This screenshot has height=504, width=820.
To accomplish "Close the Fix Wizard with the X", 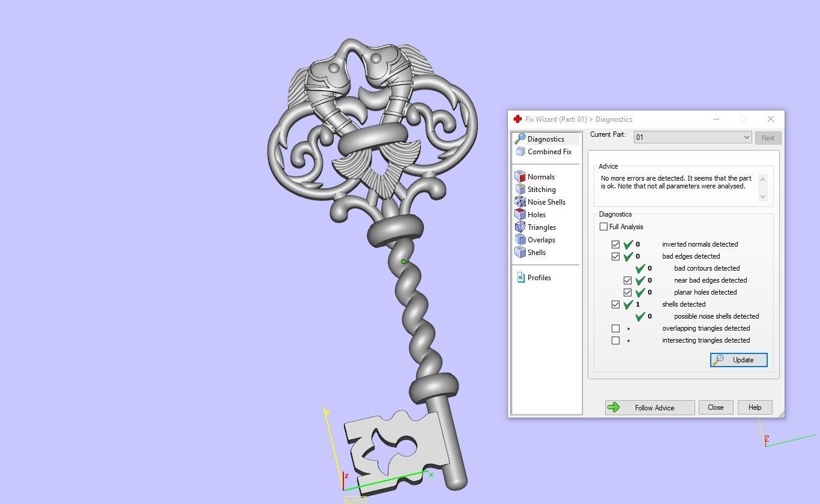I will point(771,119).
